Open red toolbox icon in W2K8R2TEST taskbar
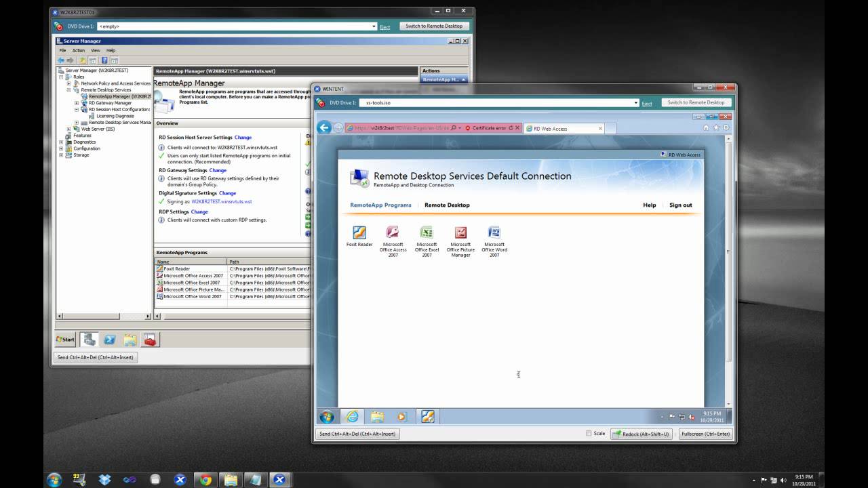This screenshot has height=488, width=868. [150, 340]
